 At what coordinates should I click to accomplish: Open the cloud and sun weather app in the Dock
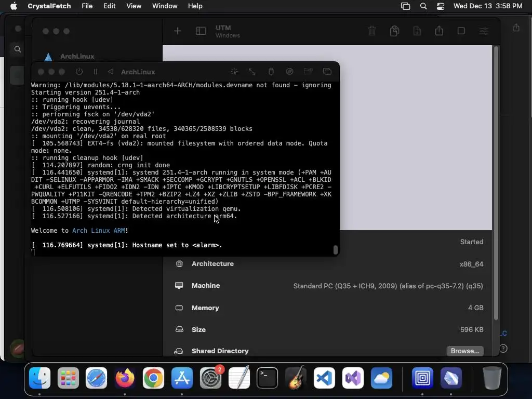(x=381, y=378)
